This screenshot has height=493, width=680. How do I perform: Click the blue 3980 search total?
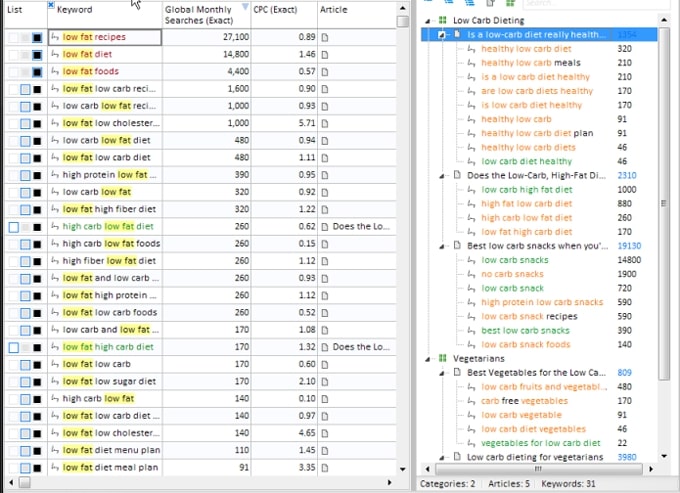[627, 457]
